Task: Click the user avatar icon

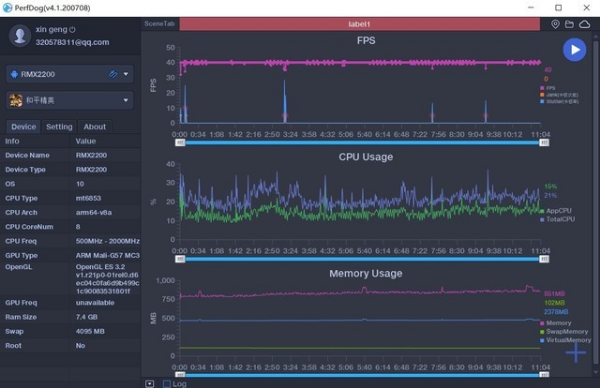Action: click(20, 36)
